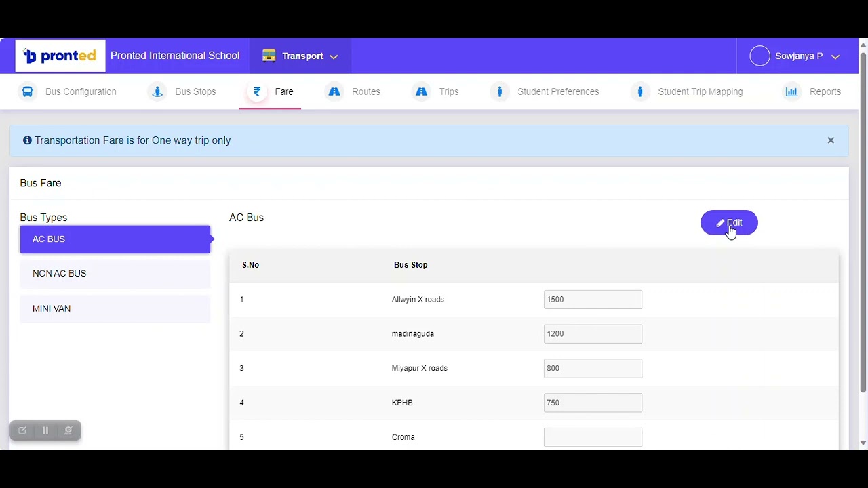Click the Pronted logo
868x488 pixels.
[x=60, y=56]
